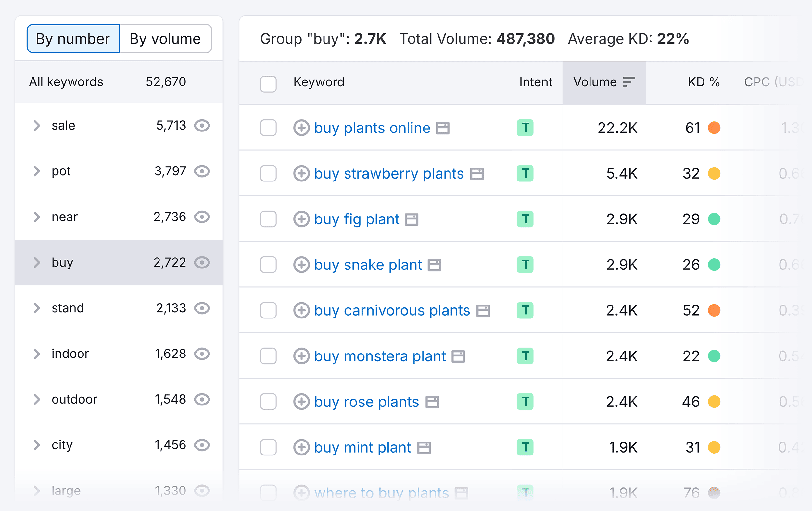Check the checkbox for buy carnivorous plants row
This screenshot has height=511, width=812.
pos(269,310)
